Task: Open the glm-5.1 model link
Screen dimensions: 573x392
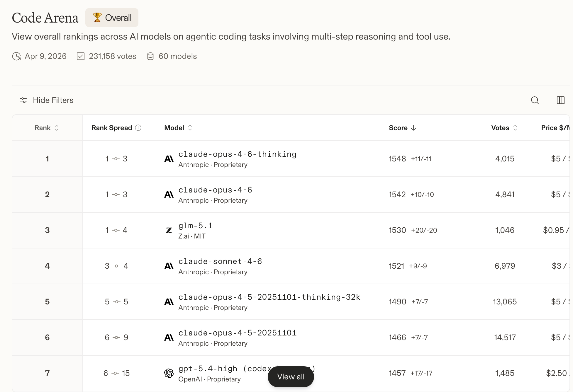Action: pos(196,226)
